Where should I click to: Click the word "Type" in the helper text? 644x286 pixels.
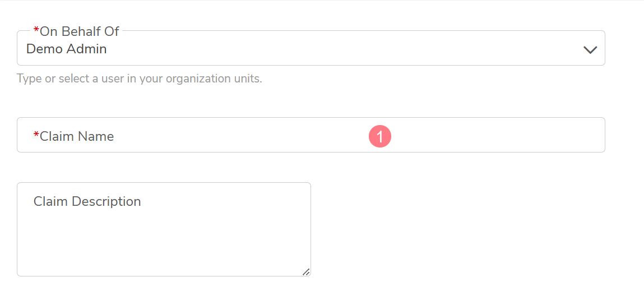[x=29, y=79]
